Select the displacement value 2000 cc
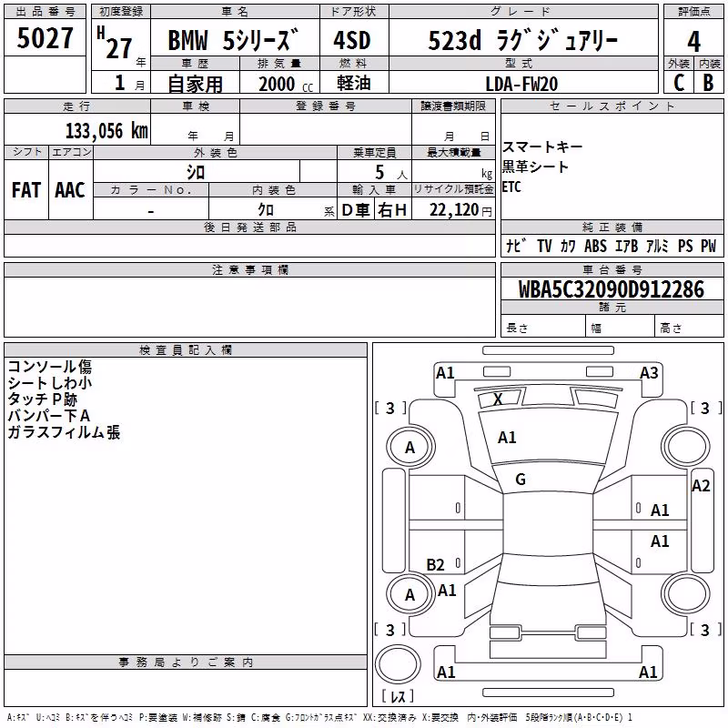This screenshot has height=728, width=728. (x=286, y=84)
